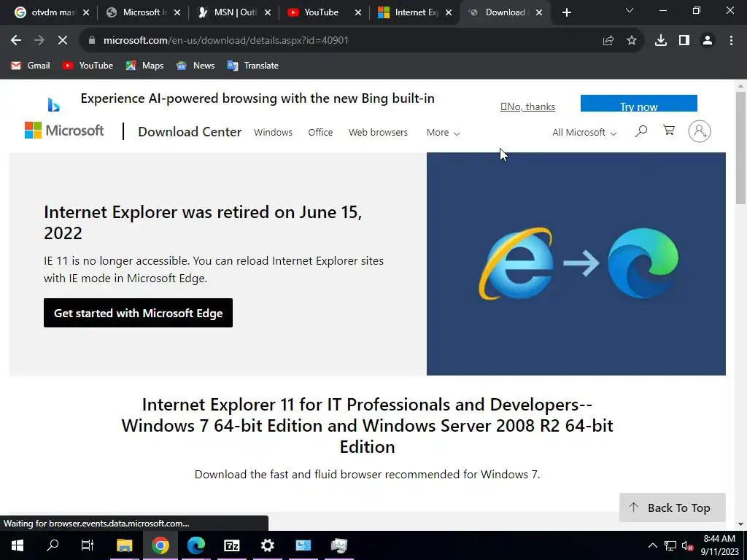This screenshot has width=747, height=560.
Task: Open Settings gear on taskbar
Action: 267,545
